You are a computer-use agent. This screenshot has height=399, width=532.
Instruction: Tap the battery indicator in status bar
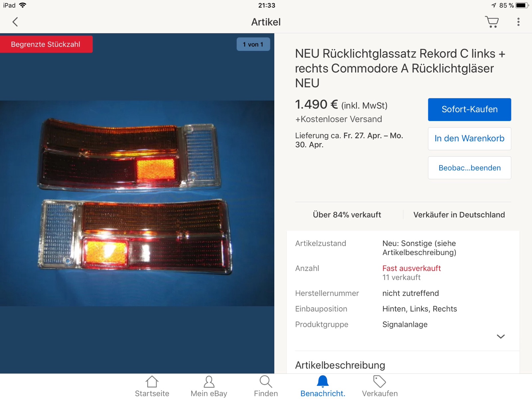(x=522, y=5)
